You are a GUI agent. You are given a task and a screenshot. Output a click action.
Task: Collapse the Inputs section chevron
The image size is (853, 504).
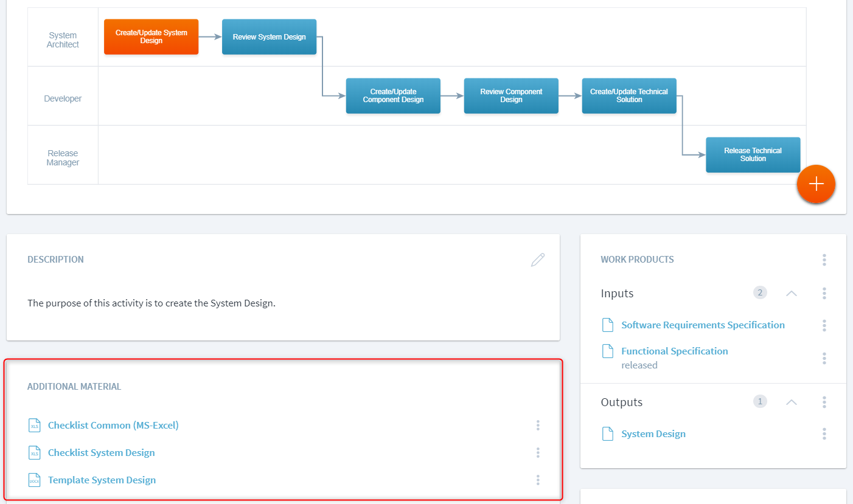(x=791, y=294)
